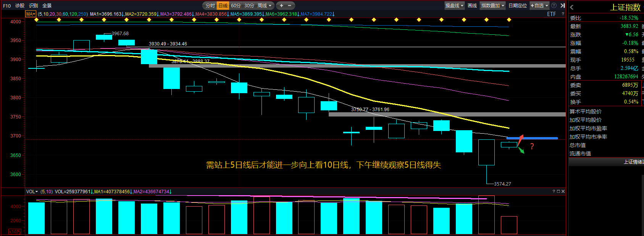
Task: Expand the 指数叠加 dropdown
Action: pyautogui.click(x=492, y=5)
